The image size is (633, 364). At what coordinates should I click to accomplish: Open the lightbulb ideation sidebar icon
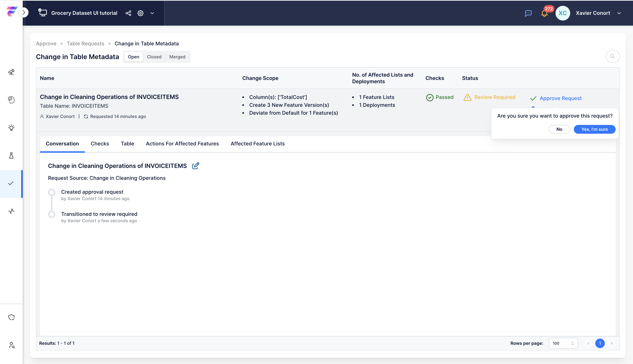click(11, 127)
